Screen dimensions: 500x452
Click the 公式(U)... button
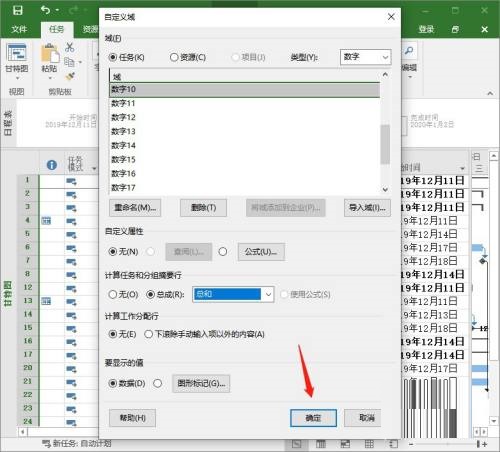[x=261, y=252]
